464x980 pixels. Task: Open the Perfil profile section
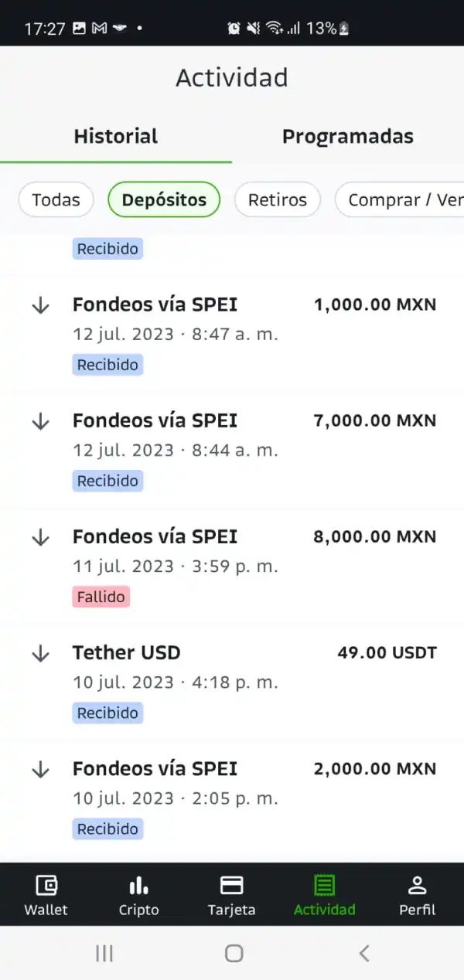pos(418,886)
